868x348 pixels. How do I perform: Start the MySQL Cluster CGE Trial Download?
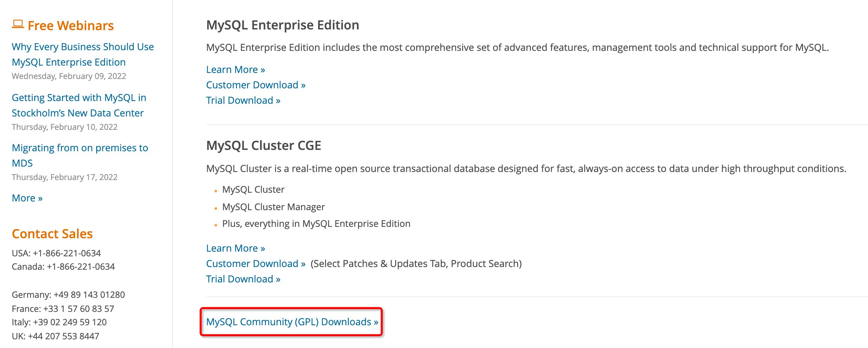pyautogui.click(x=243, y=279)
